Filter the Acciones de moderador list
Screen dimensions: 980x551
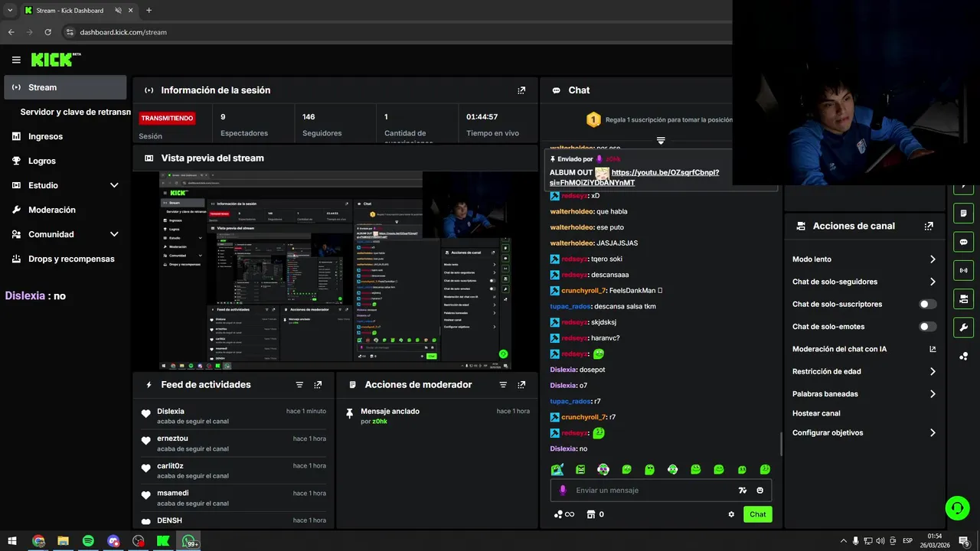tap(503, 385)
